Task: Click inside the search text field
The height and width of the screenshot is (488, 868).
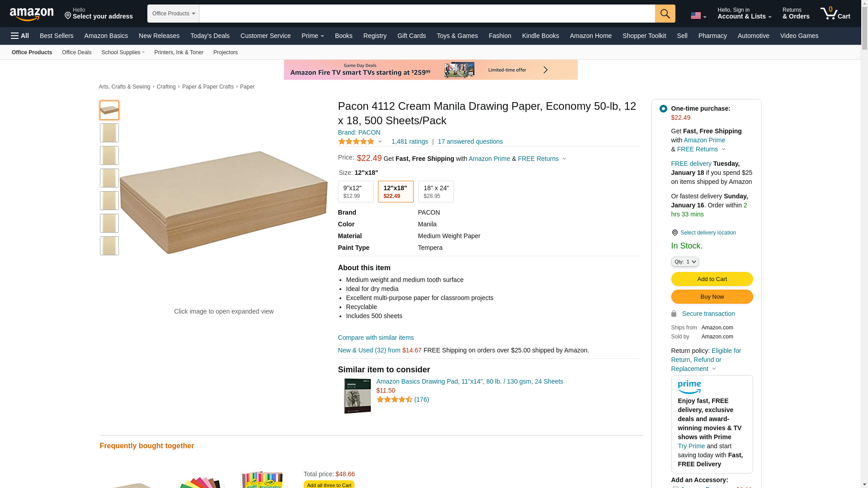Action: pos(427,14)
